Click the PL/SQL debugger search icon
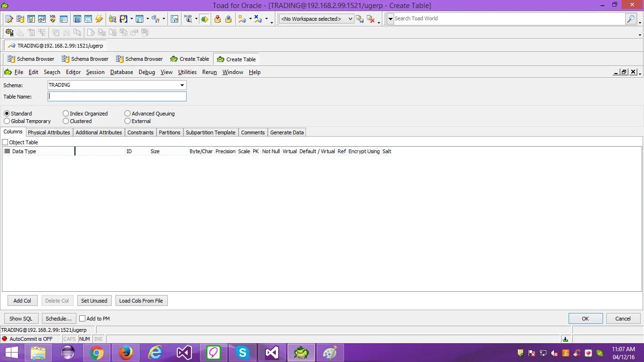This screenshot has width=644, height=362. click(x=188, y=19)
